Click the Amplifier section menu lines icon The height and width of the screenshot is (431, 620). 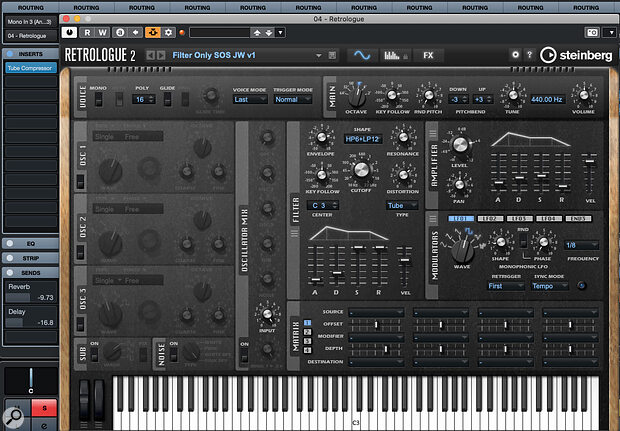pyautogui.click(x=433, y=134)
